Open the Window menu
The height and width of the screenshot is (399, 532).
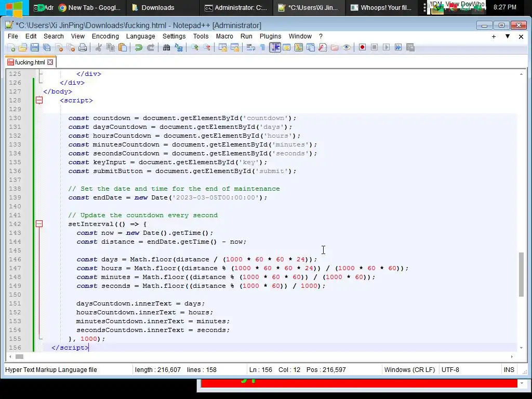(x=300, y=36)
